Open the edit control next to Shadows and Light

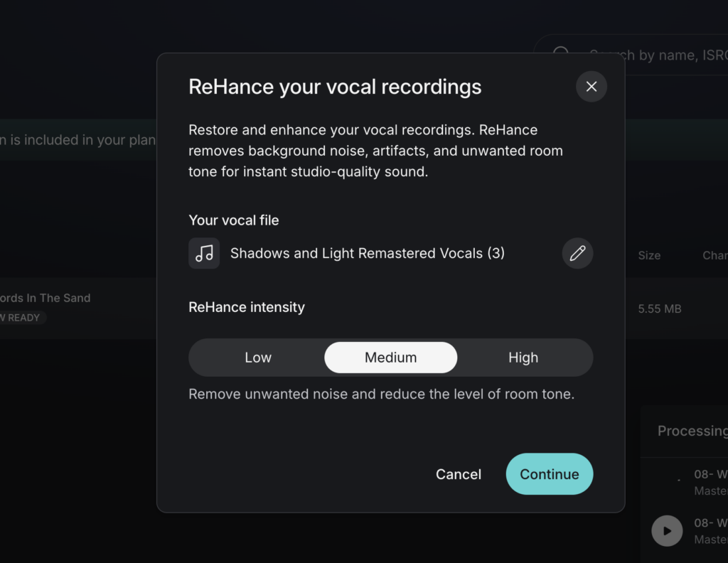tap(577, 253)
